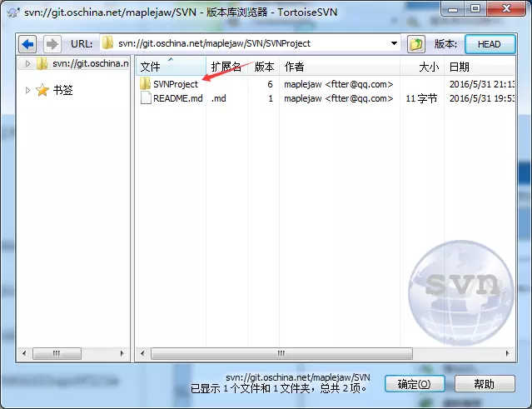This screenshot has height=409, width=532.
Task: Expand the svn://git.oschina.n tree node
Action: 27,63
